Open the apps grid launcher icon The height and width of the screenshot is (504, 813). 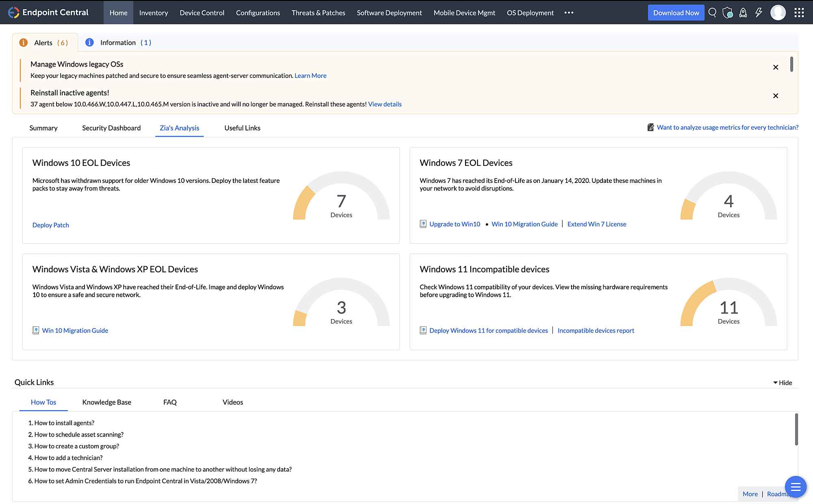(x=799, y=13)
